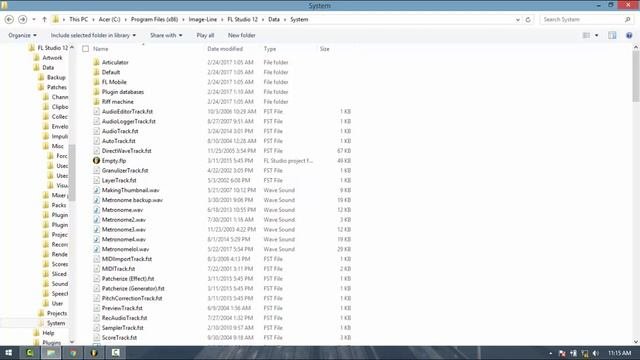Screen dimensions: 640x360
Task: Select Metronomelol.wav file
Action: (x=125, y=249)
